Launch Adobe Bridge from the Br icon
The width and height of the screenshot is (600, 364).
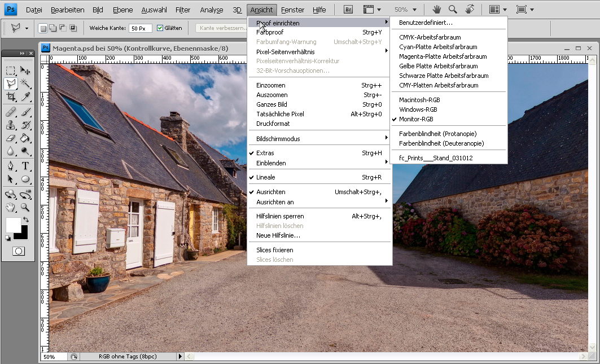tap(348, 10)
